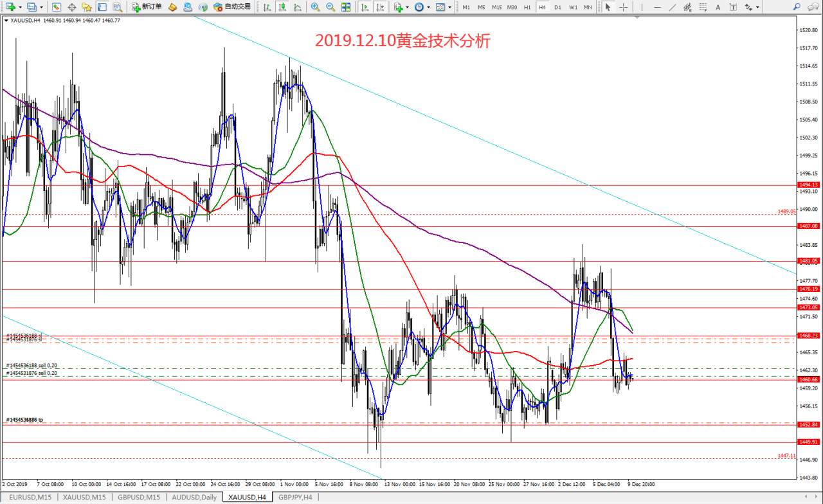Image resolution: width=823 pixels, height=504 pixels.
Task: Select the D1 timeframe
Action: point(557,6)
